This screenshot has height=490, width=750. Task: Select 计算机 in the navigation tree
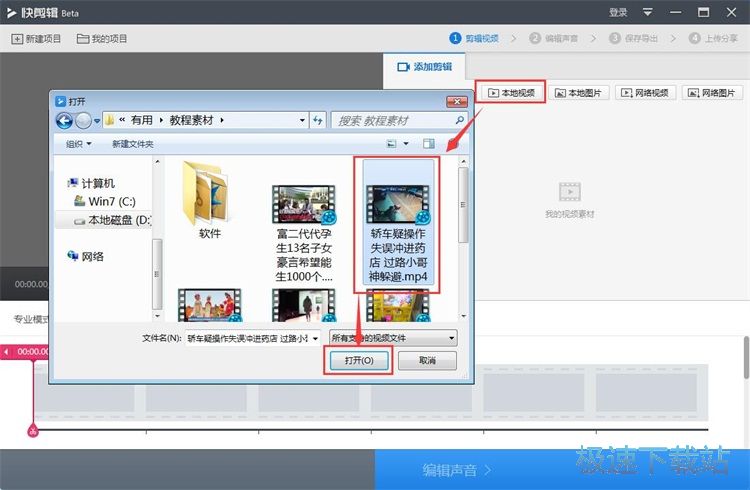[x=92, y=183]
